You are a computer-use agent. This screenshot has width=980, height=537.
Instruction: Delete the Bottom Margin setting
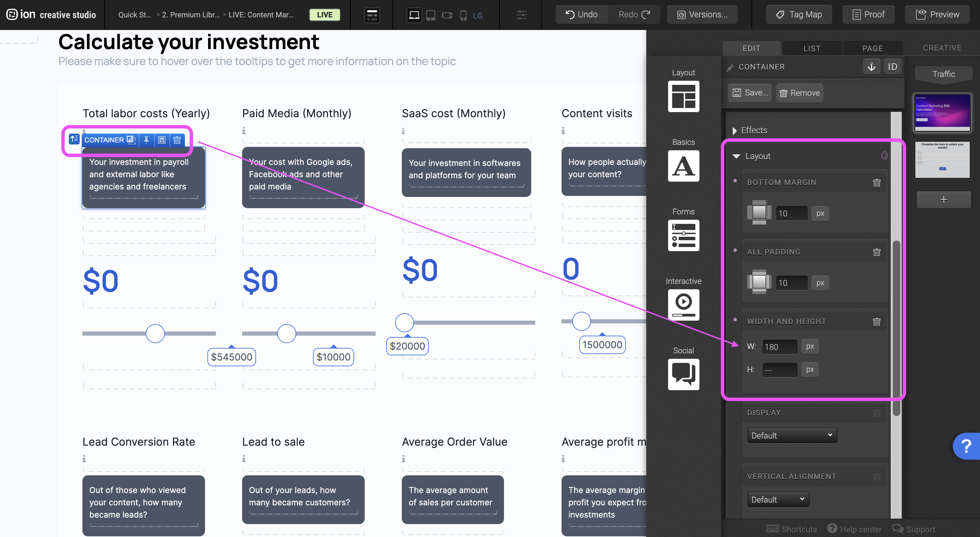click(x=876, y=183)
